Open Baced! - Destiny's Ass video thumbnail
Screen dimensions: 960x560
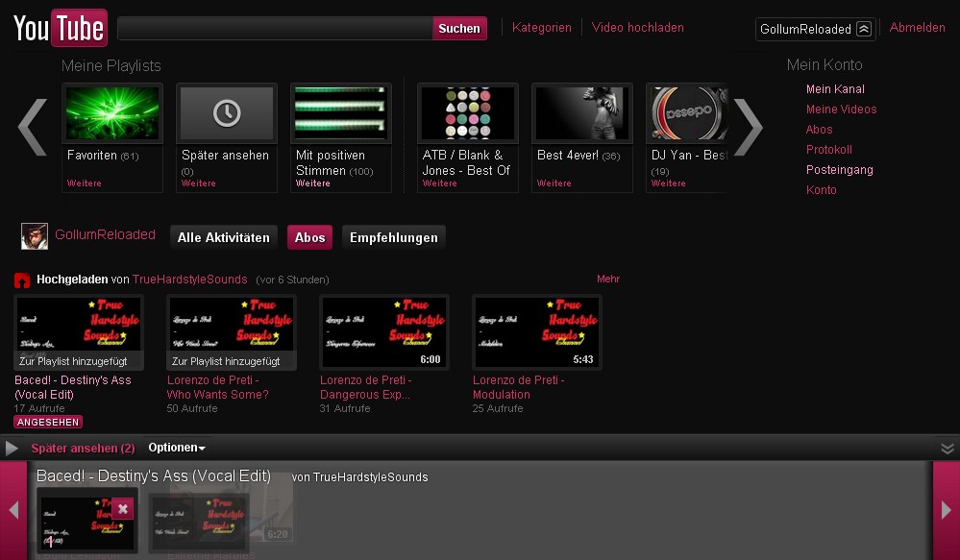coord(79,332)
